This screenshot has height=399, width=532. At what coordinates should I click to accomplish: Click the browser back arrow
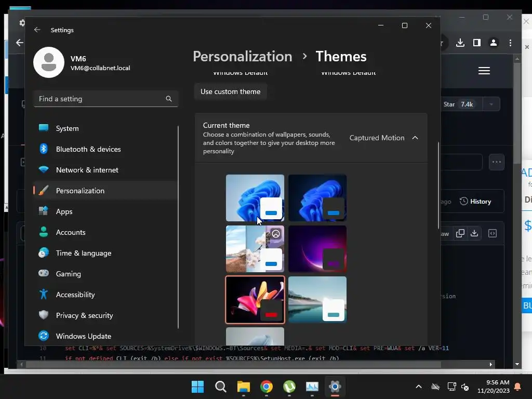pyautogui.click(x=20, y=43)
